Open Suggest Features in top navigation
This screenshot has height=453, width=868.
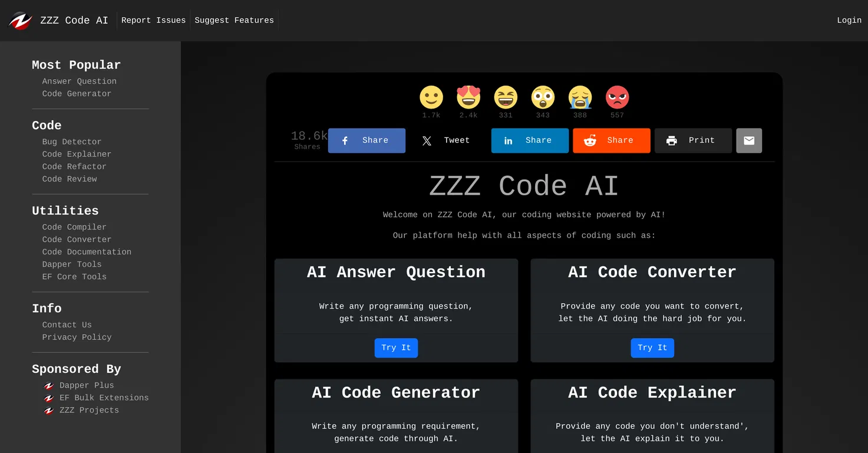click(x=234, y=20)
